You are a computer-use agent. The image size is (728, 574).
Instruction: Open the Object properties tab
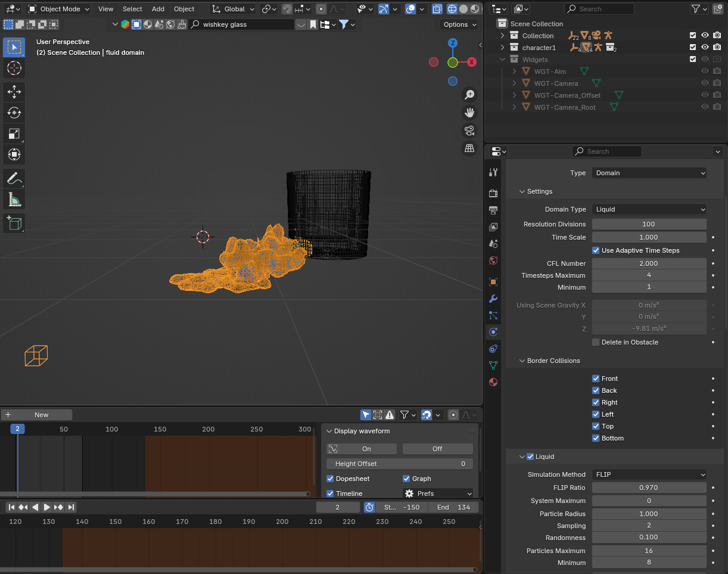[x=493, y=282]
